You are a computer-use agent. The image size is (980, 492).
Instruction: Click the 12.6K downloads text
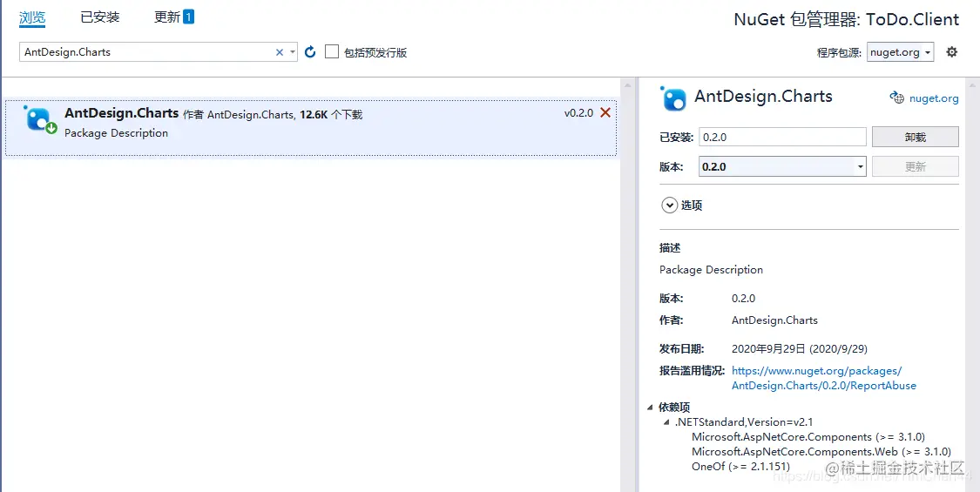coord(331,114)
